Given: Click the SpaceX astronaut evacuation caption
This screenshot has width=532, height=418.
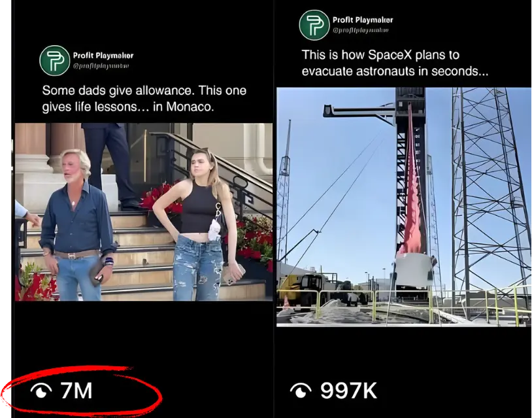Looking at the screenshot, I should tap(395, 63).
